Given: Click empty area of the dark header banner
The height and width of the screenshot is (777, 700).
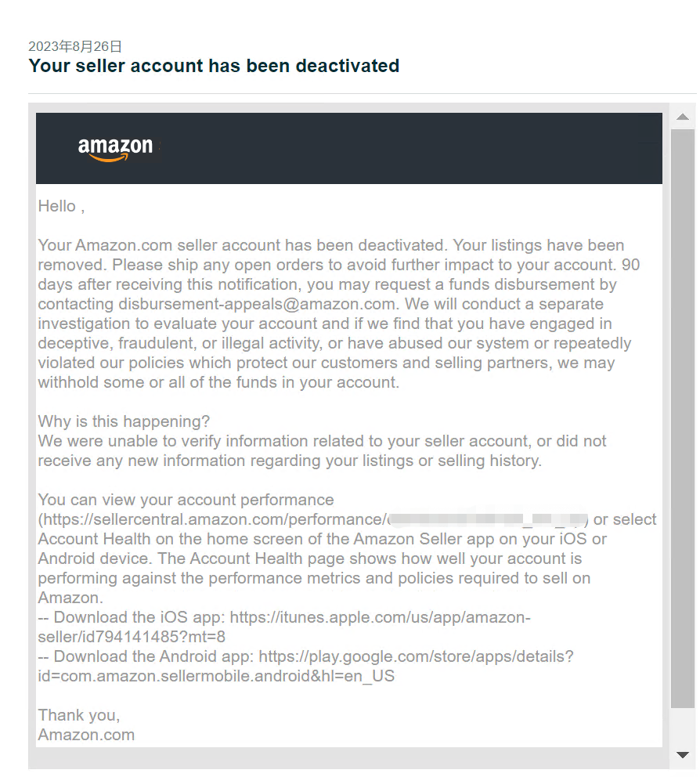Looking at the screenshot, I should (411, 149).
